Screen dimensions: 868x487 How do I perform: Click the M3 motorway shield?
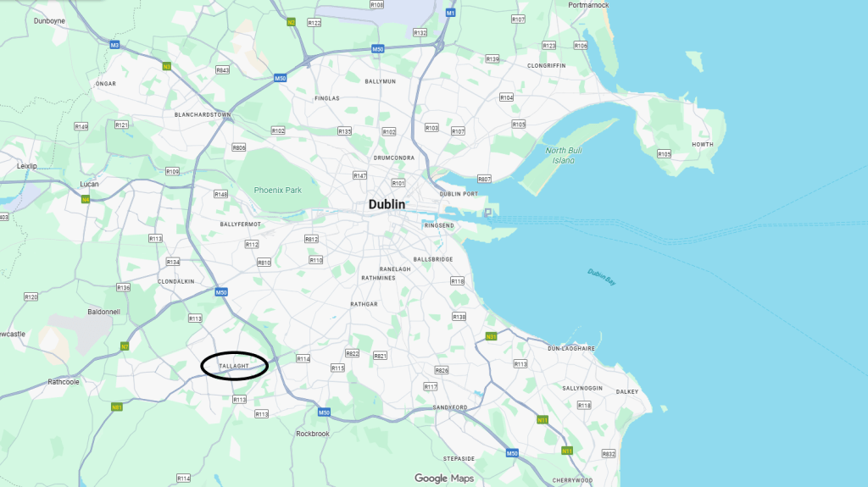(114, 45)
